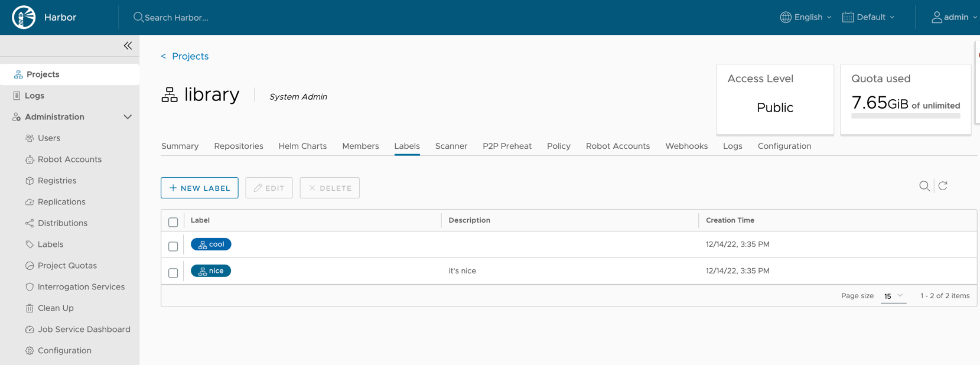Image resolution: width=980 pixels, height=365 pixels.
Task: Open the admin user menu
Action: 953,17
